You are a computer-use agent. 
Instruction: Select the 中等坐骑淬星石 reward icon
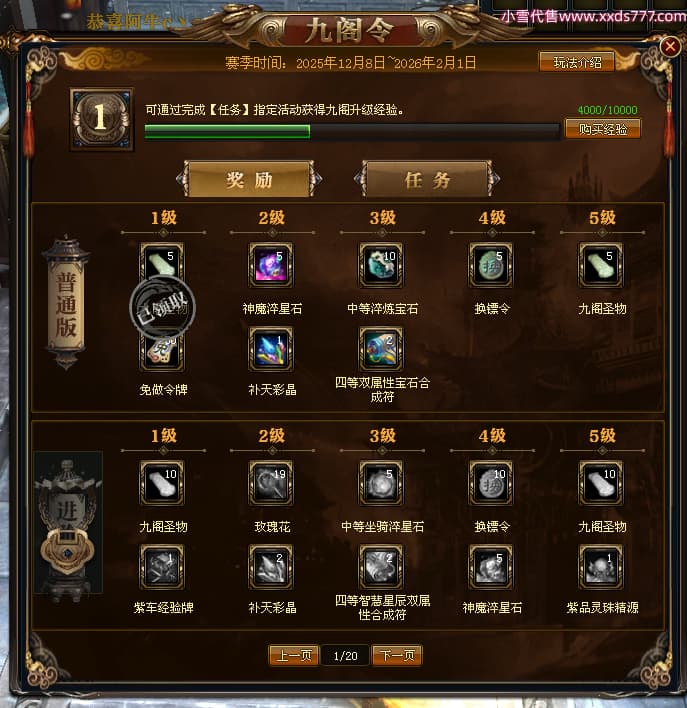tap(381, 483)
